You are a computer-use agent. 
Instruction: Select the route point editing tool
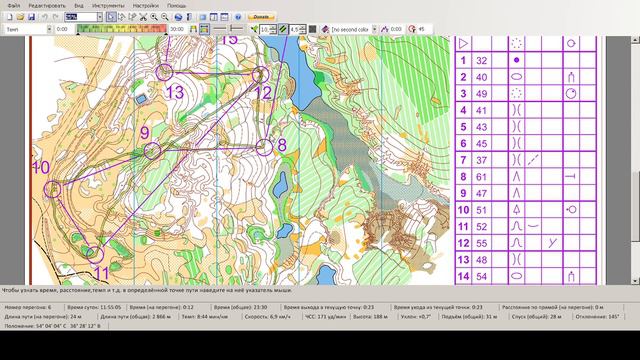point(122,17)
